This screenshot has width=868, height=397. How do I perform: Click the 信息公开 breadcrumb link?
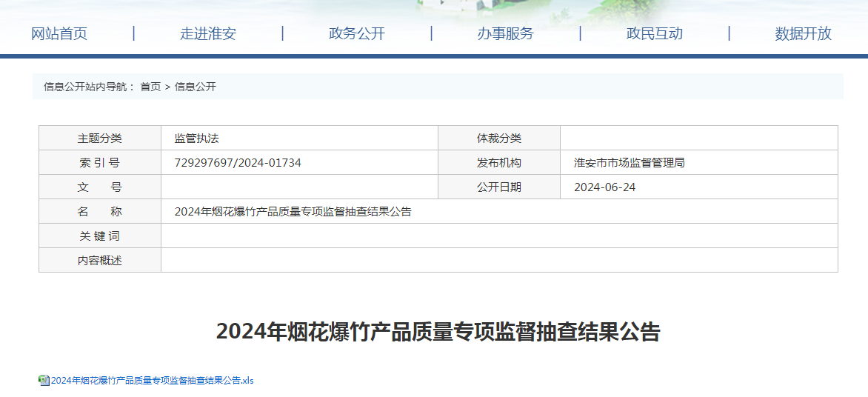point(196,87)
